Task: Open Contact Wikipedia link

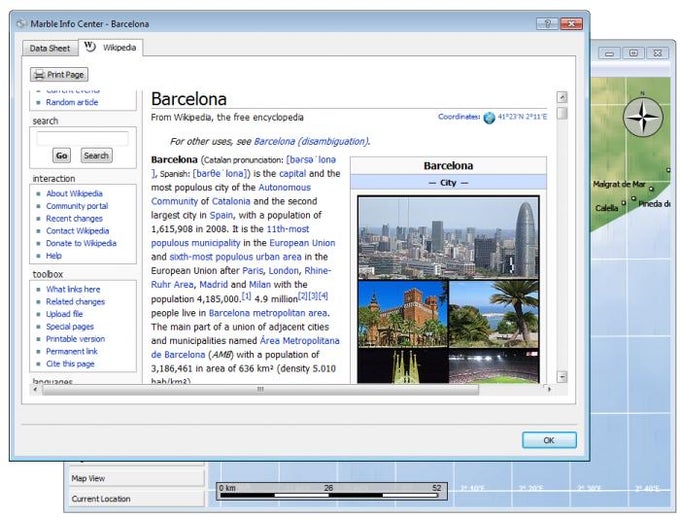Action: pos(78,231)
